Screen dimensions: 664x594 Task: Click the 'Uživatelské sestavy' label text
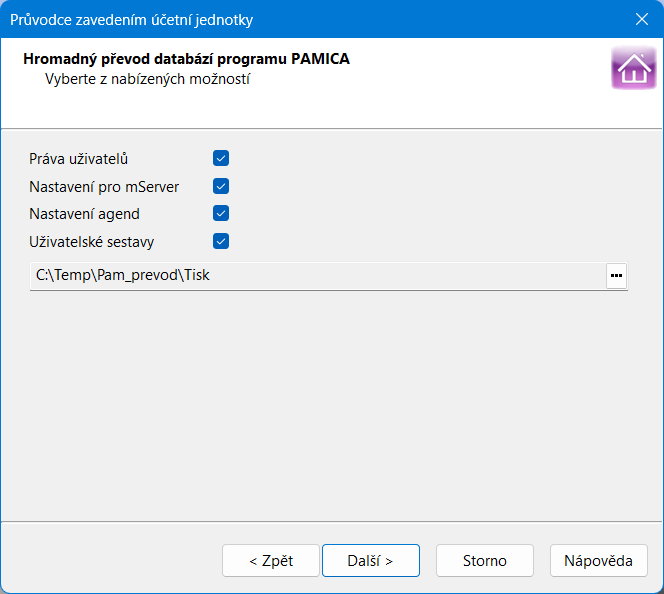click(x=92, y=241)
